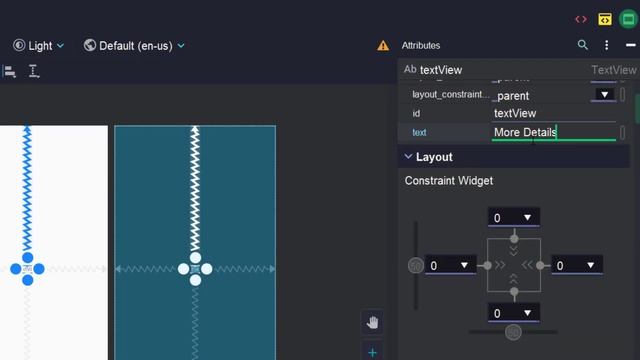Open the bottom margin dropdown in Constraint Widget
640x360 pixels.
pos(527,313)
